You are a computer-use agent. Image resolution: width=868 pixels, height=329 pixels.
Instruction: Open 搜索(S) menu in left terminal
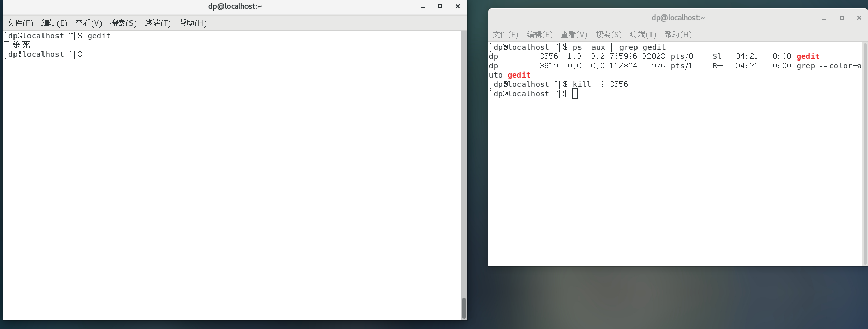123,23
